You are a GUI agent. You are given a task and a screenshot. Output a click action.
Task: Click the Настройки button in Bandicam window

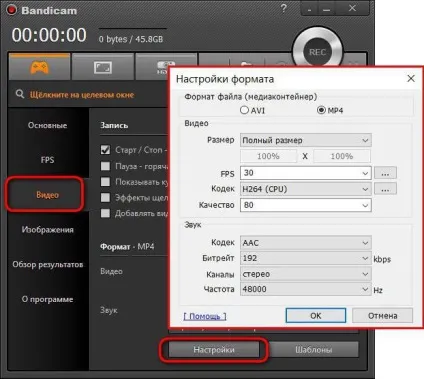(x=214, y=350)
